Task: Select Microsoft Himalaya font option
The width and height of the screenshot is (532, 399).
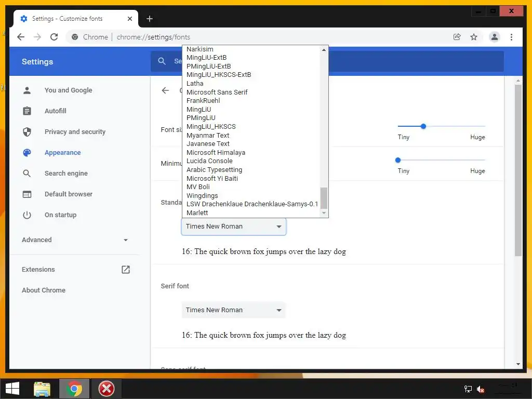Action: (251, 152)
